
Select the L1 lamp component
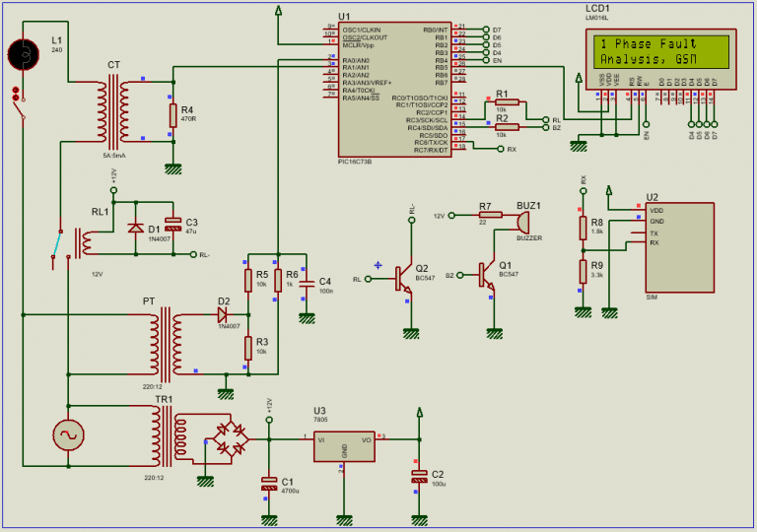tap(24, 54)
